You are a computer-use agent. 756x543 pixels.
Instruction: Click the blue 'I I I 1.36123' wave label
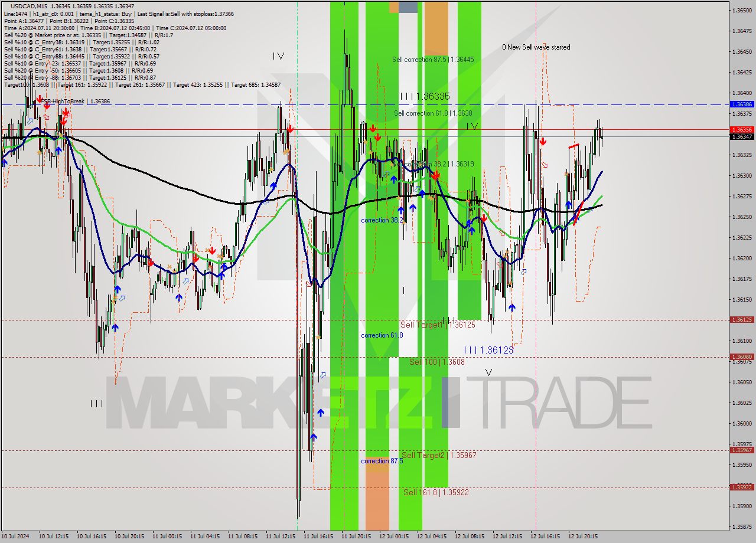click(488, 350)
